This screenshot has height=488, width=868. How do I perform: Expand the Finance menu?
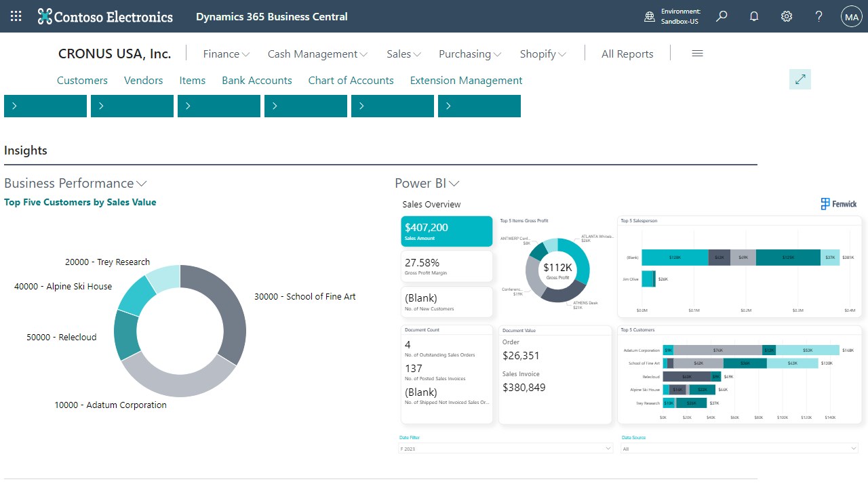(x=226, y=54)
